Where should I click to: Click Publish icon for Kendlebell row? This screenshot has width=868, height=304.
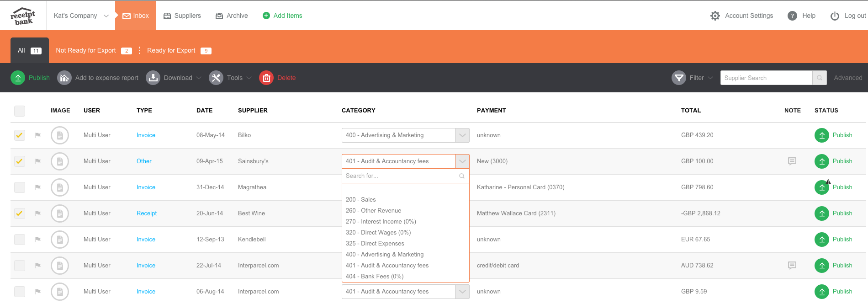[821, 240]
